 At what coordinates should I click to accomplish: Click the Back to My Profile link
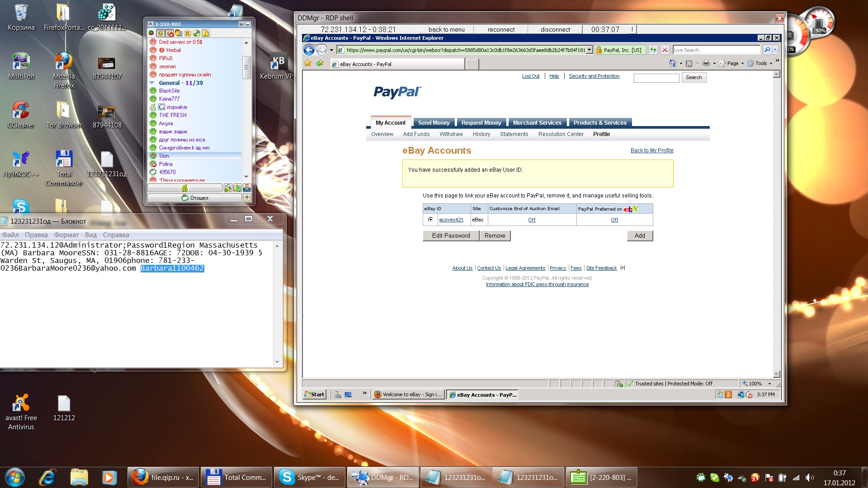(x=652, y=150)
